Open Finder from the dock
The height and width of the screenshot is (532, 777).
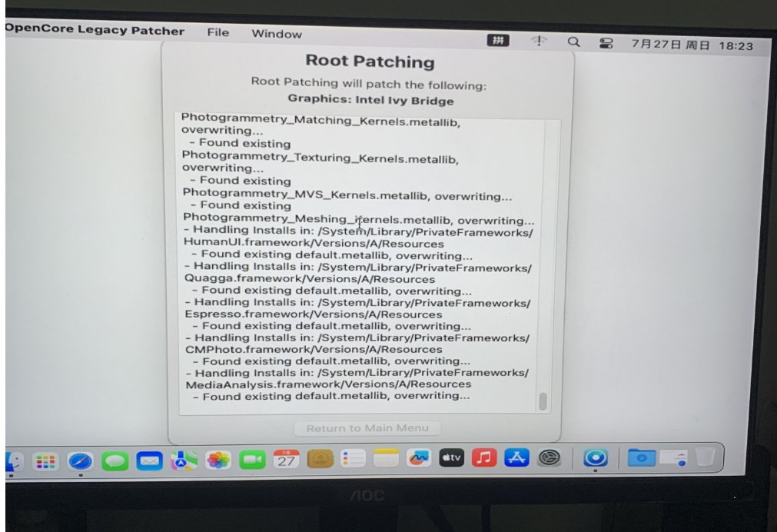pyautogui.click(x=14, y=461)
